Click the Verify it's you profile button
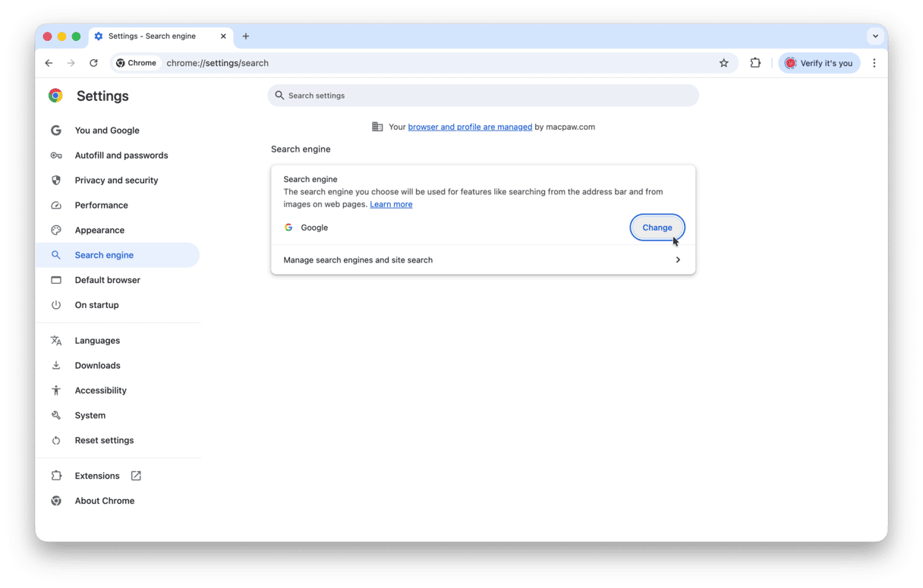The image size is (923, 588). [x=819, y=63]
